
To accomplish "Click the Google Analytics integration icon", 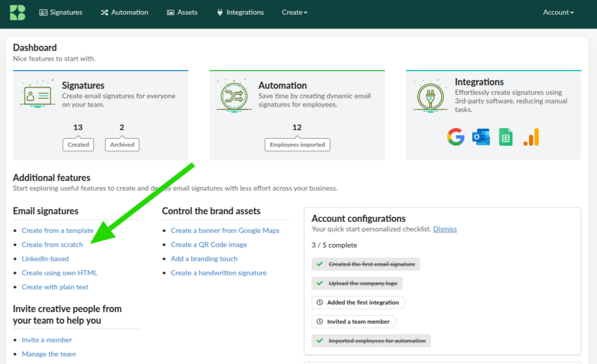I will click(x=531, y=137).
